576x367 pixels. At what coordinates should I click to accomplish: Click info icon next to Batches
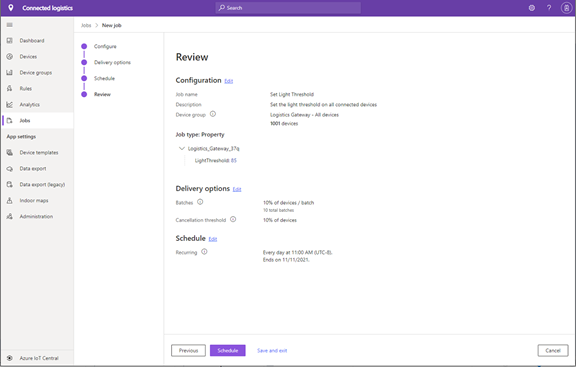(x=200, y=202)
